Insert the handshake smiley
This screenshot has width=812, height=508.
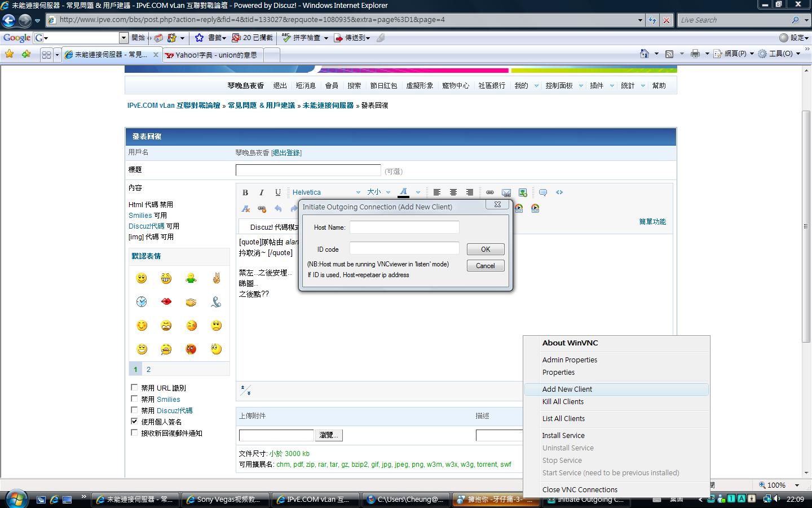click(x=191, y=302)
